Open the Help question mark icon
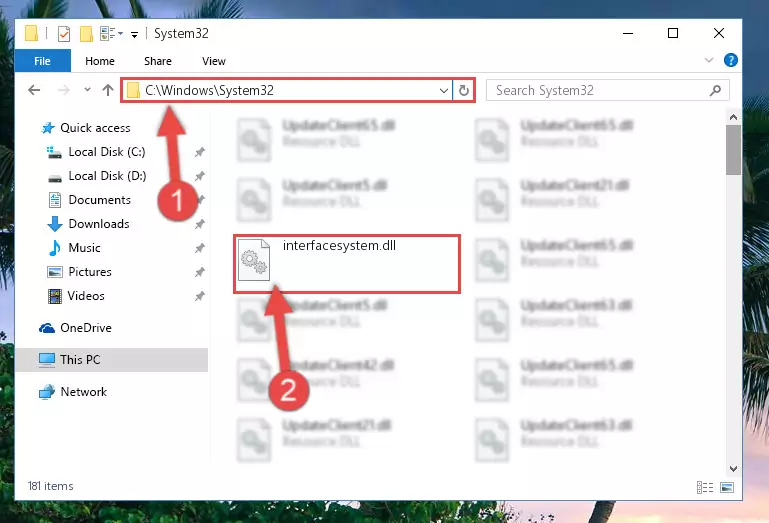This screenshot has width=769, height=523. (730, 60)
